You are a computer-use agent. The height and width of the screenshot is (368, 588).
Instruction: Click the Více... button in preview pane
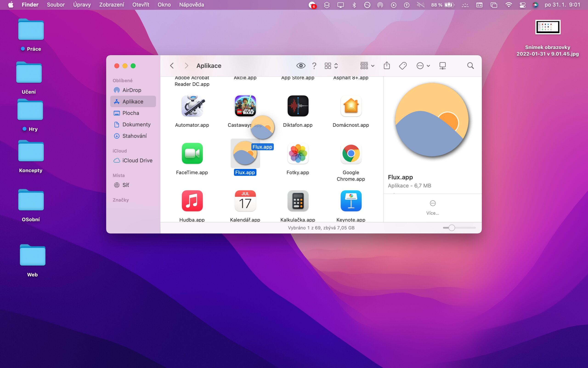point(433,208)
